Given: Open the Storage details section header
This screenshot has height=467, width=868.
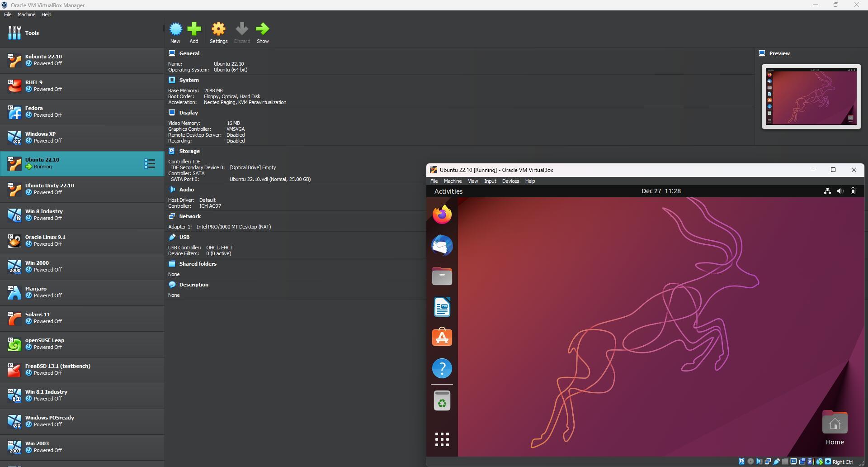Looking at the screenshot, I should (189, 151).
